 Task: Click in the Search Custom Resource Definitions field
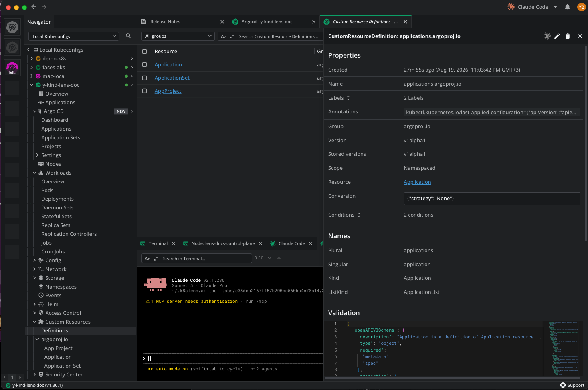pyautogui.click(x=278, y=36)
